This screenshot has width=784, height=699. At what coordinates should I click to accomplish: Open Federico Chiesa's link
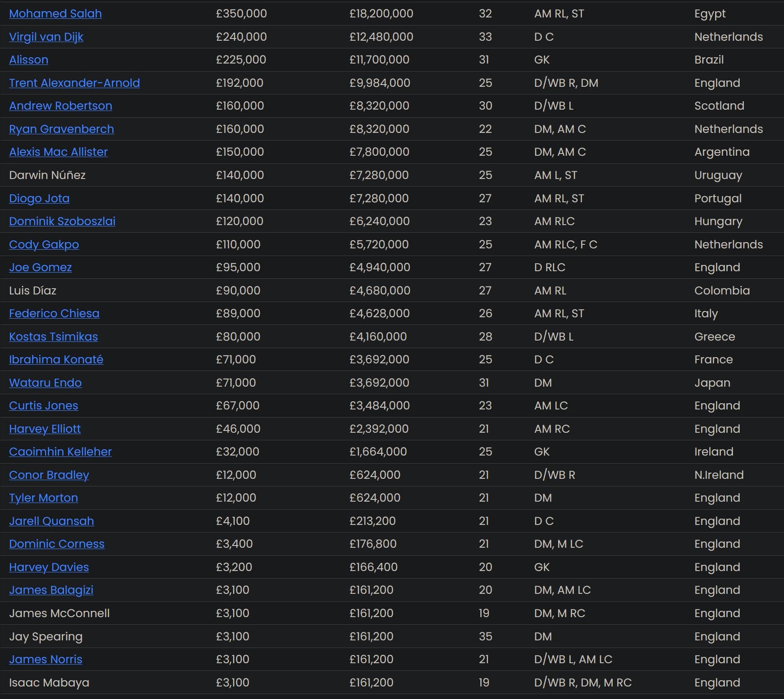coord(54,313)
